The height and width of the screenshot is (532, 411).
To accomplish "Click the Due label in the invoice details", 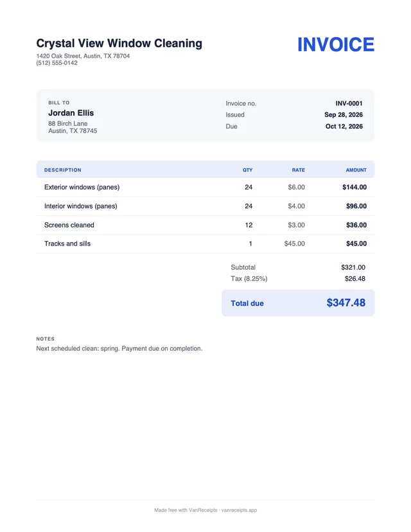I will click(x=232, y=126).
